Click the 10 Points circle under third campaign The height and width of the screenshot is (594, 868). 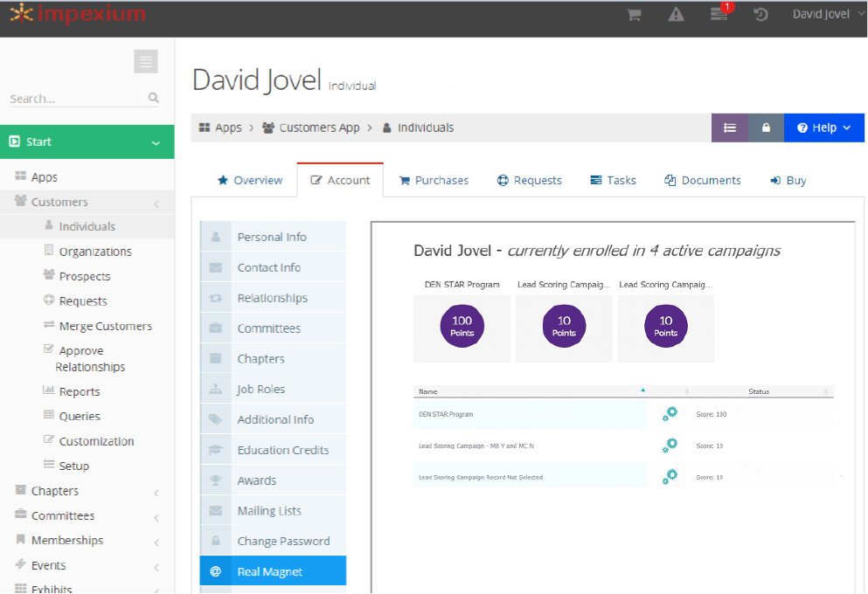click(x=666, y=327)
